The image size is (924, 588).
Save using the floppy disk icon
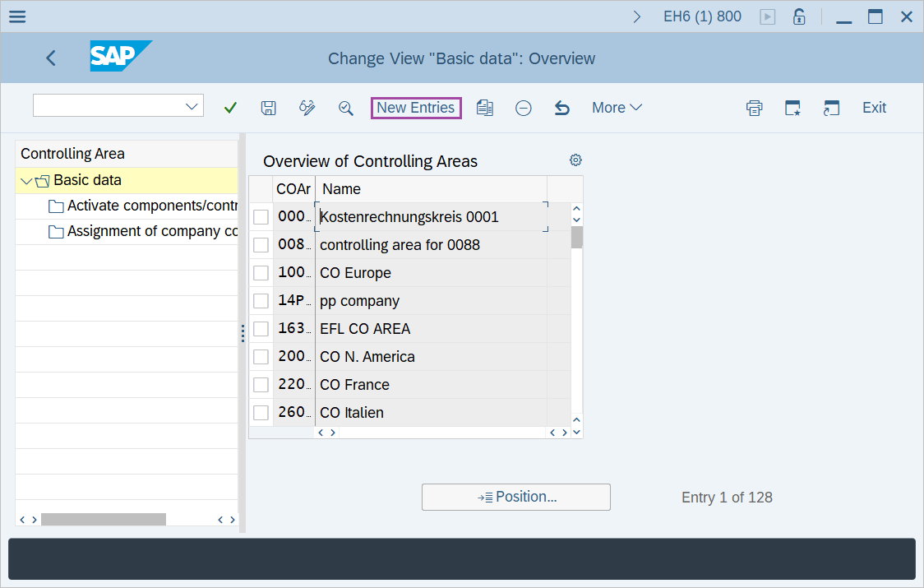tap(268, 108)
